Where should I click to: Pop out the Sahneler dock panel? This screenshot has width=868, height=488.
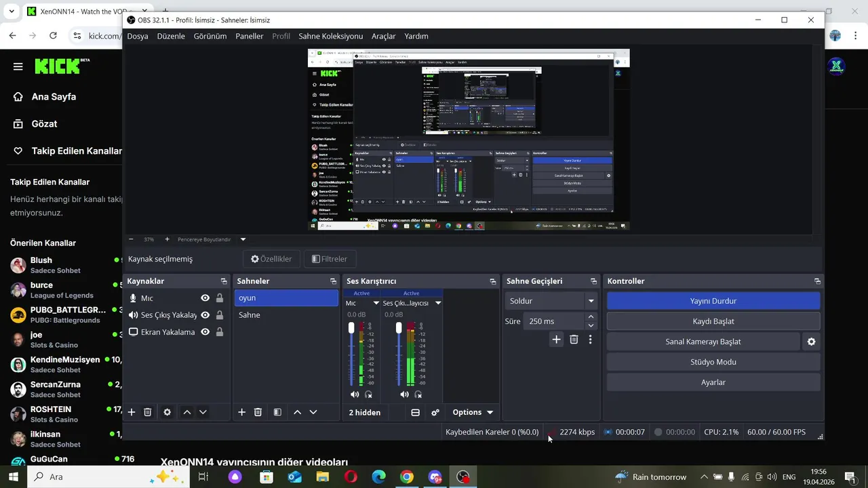(333, 281)
